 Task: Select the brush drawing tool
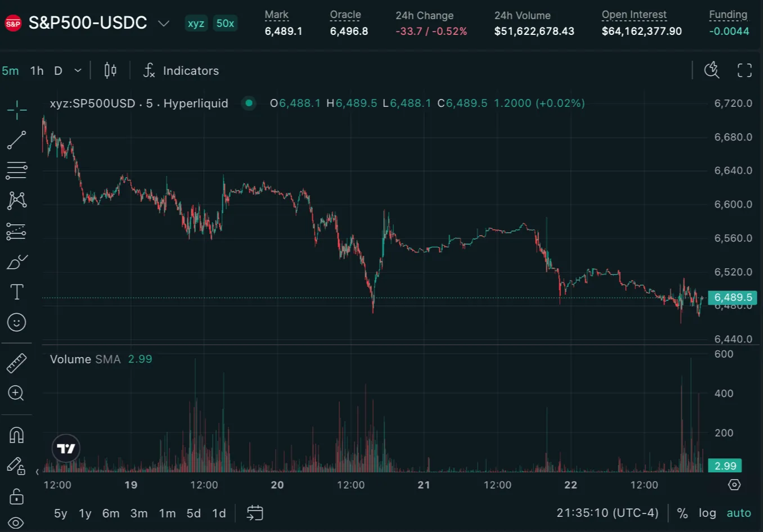[16, 262]
